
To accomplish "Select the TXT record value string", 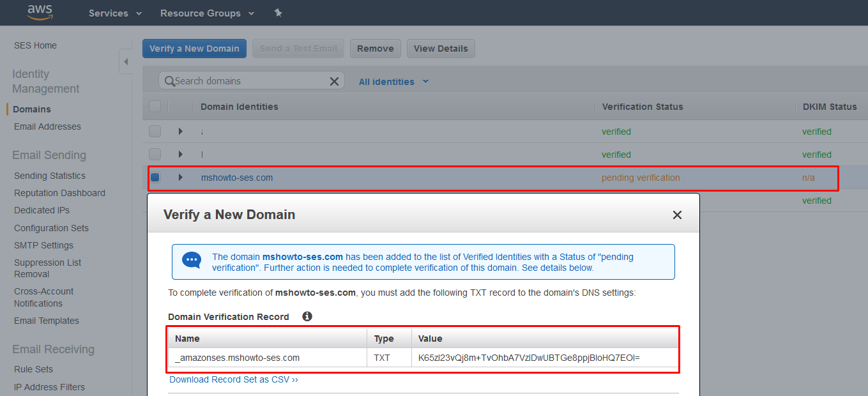I will point(529,358).
